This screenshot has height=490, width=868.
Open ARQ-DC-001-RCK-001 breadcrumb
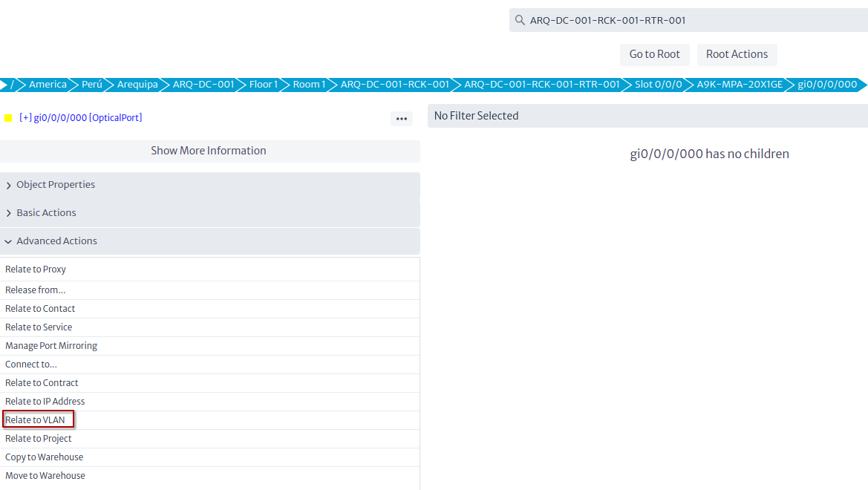pos(395,85)
